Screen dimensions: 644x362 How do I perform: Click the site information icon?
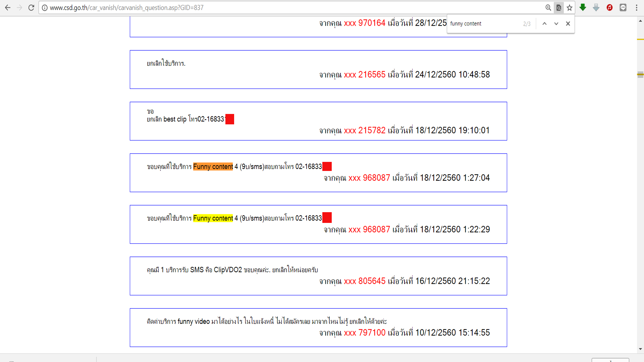pos(45,8)
